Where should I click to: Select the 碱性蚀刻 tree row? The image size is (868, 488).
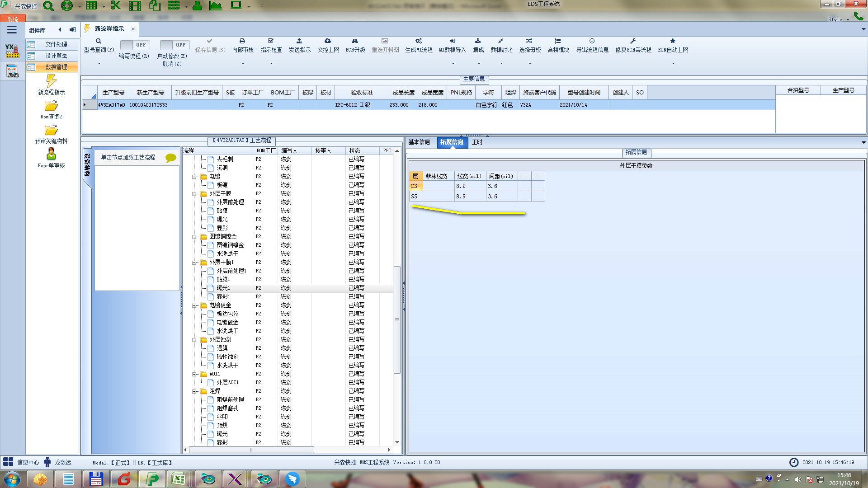click(288, 357)
